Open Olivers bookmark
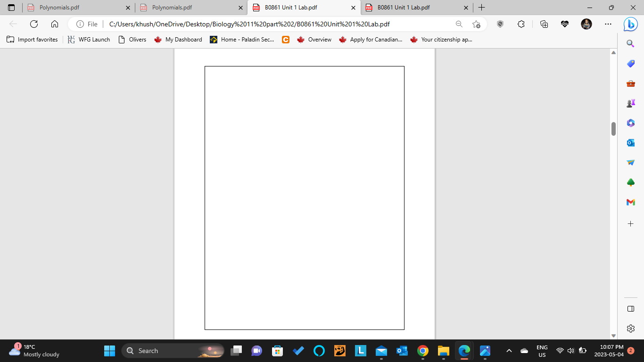The width and height of the screenshot is (644, 362). (132, 40)
